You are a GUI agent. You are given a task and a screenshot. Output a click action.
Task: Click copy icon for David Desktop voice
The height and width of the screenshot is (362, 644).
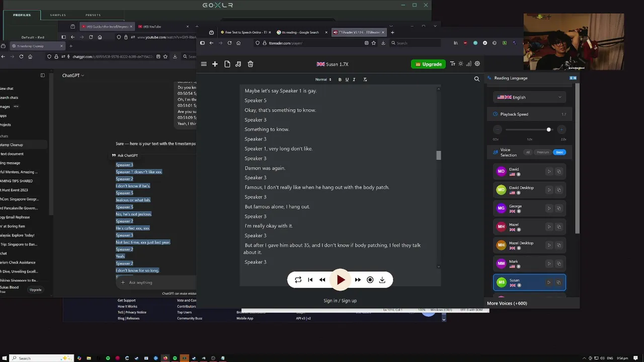click(558, 190)
